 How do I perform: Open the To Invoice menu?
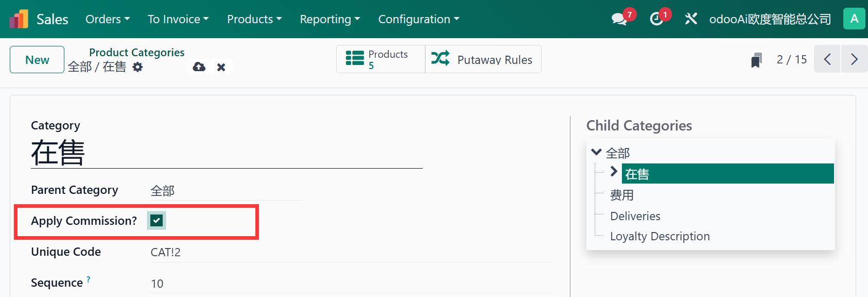178,19
